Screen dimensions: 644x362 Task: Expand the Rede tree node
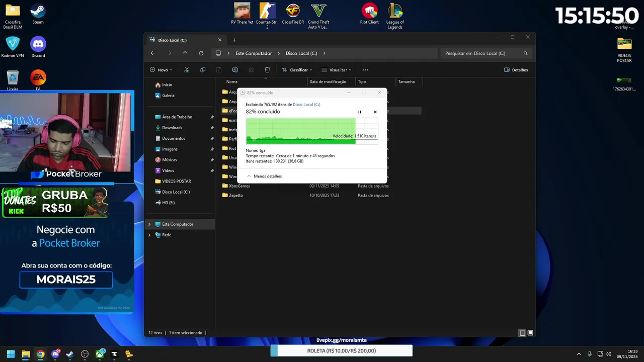(x=149, y=235)
